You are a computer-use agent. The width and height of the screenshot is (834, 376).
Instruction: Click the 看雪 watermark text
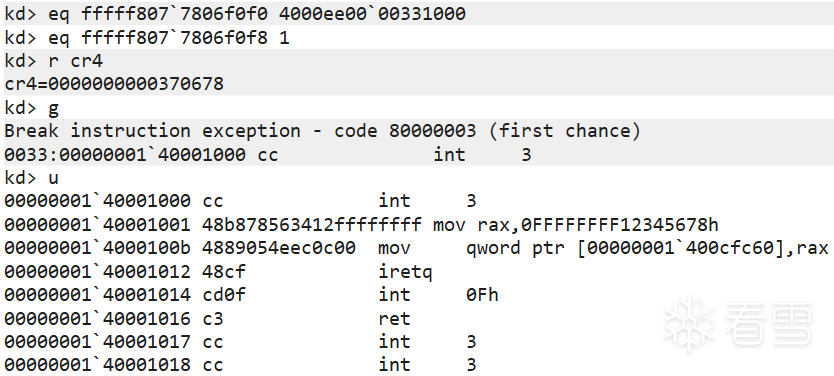click(x=769, y=324)
